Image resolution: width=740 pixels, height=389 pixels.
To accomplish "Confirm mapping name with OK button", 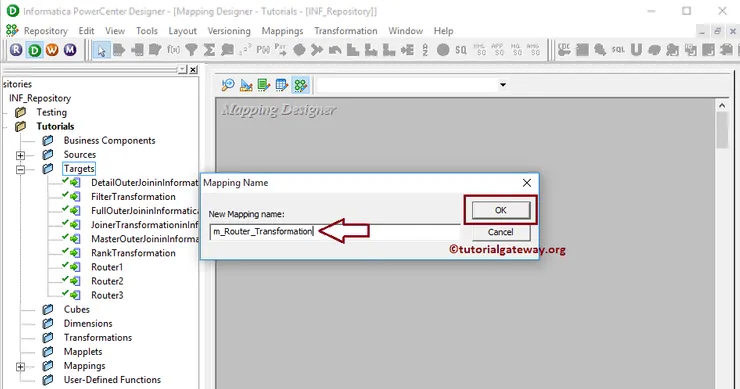I will pyautogui.click(x=501, y=210).
